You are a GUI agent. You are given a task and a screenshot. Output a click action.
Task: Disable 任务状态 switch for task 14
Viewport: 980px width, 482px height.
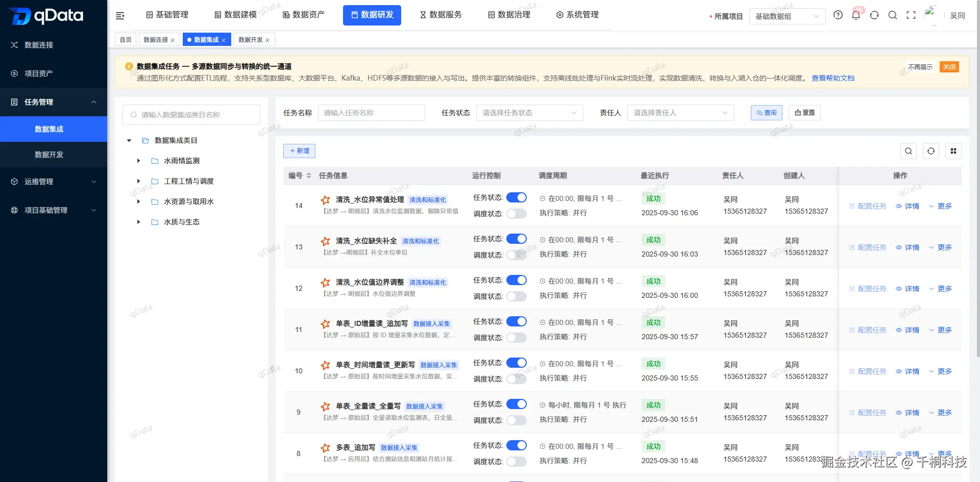[x=517, y=197]
